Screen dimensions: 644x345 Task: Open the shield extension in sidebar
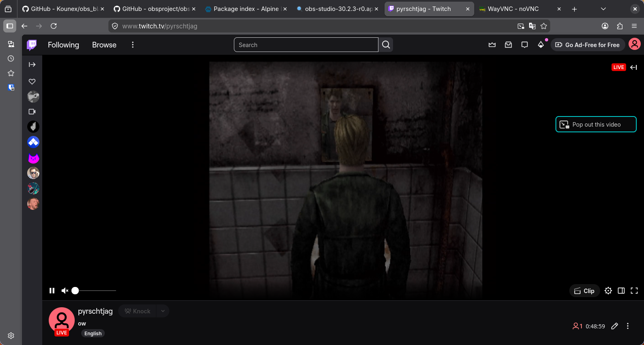(11, 88)
